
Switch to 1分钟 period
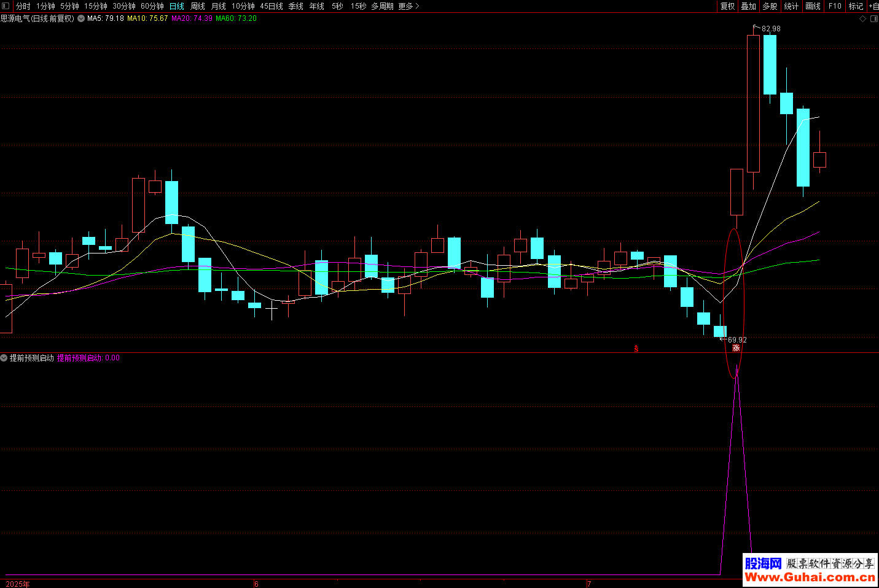(x=45, y=6)
